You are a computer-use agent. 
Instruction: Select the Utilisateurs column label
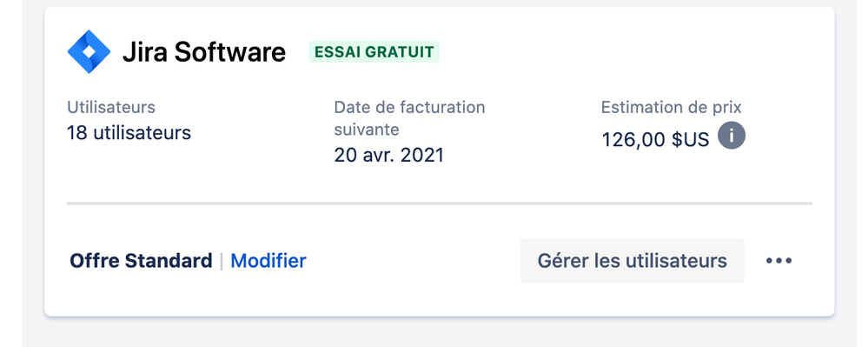[x=111, y=107]
